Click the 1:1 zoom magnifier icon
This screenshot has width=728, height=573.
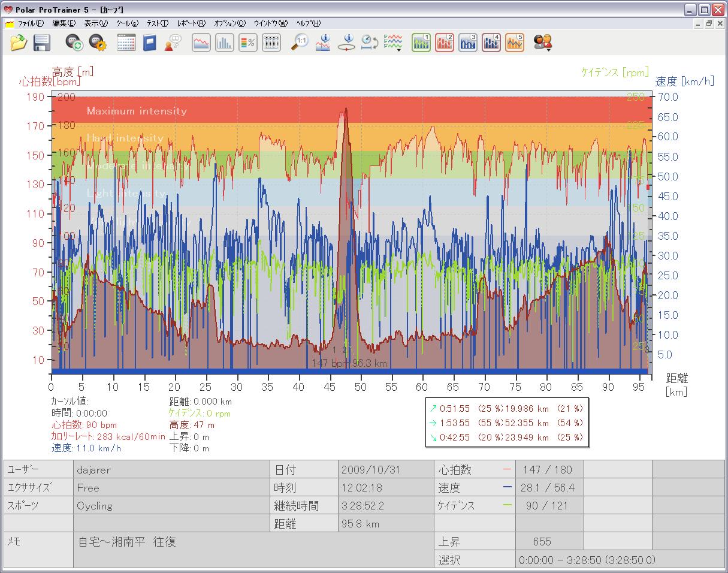click(x=300, y=43)
